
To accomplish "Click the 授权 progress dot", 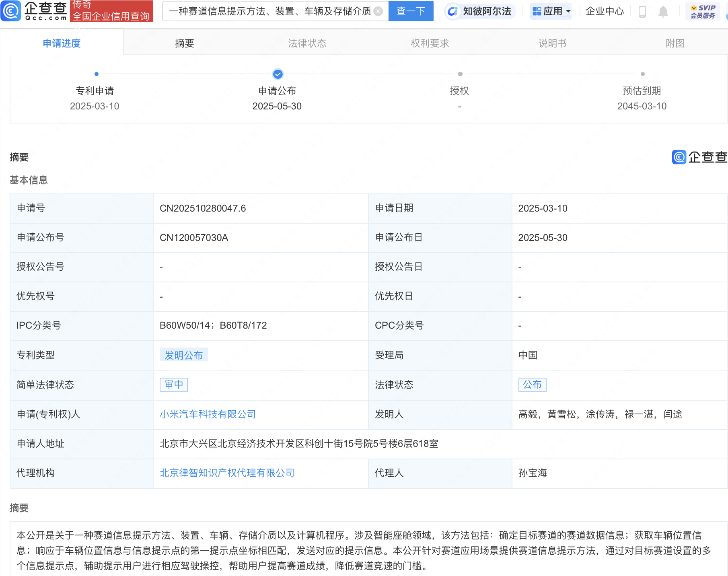I will [x=460, y=74].
